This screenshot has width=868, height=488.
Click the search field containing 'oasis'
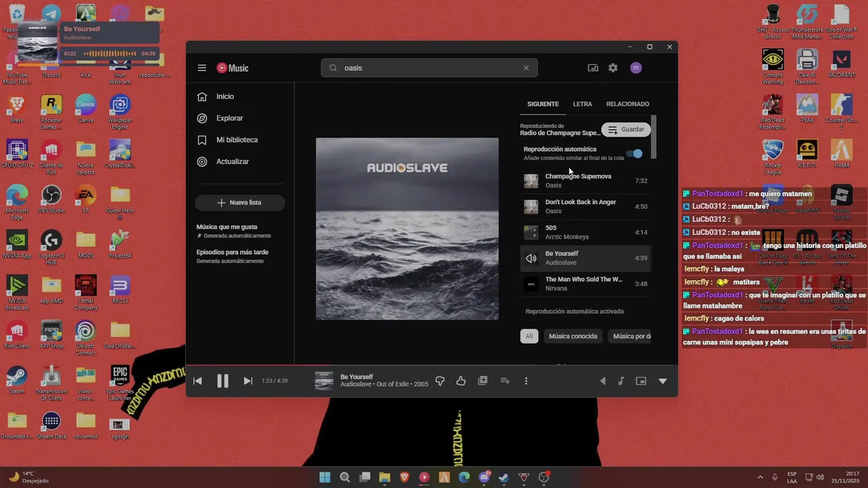coord(429,68)
